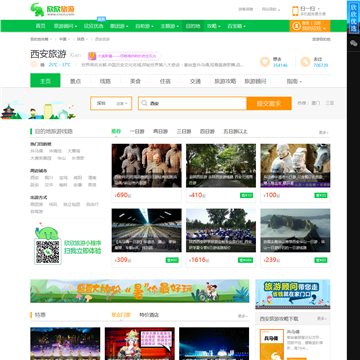Expand the 指南 tab dropdown
360x360 pixels.
tap(294, 81)
